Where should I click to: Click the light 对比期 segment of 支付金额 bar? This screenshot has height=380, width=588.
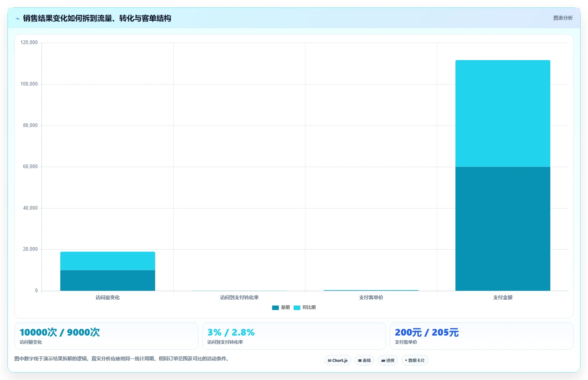pos(503,113)
